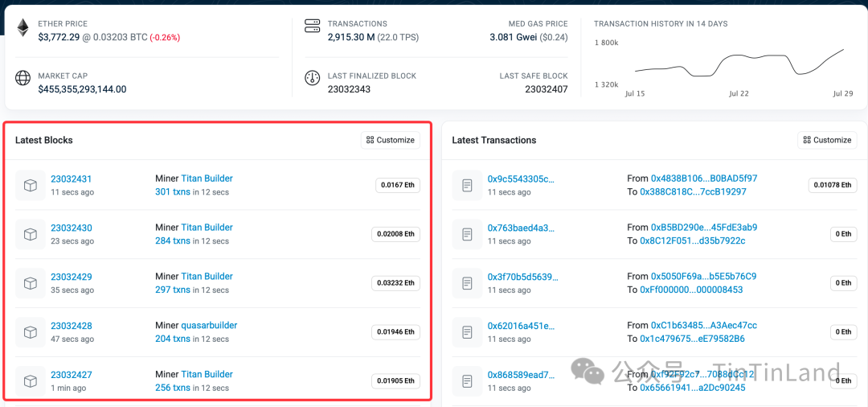This screenshot has width=868, height=407.
Task: Click the cube icon for block 23032431
Action: (x=31, y=186)
